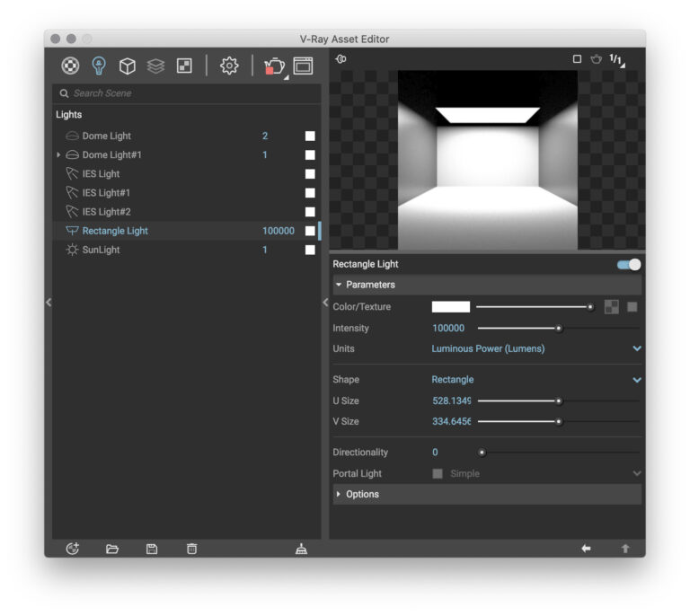Open the Shape dropdown

point(535,380)
